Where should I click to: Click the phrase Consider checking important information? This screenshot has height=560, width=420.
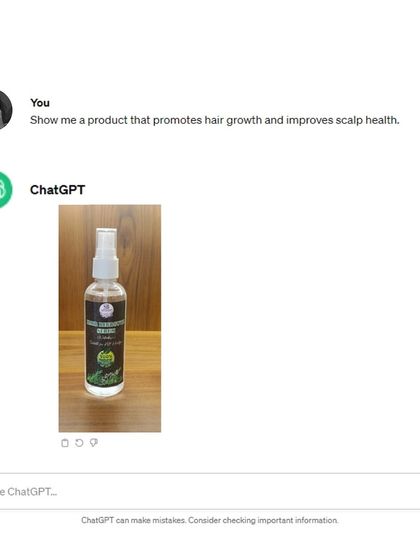263,520
